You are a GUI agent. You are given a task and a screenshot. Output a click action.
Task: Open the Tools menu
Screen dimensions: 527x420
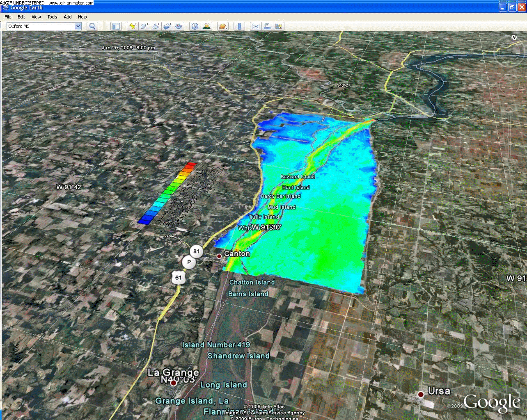tap(52, 17)
